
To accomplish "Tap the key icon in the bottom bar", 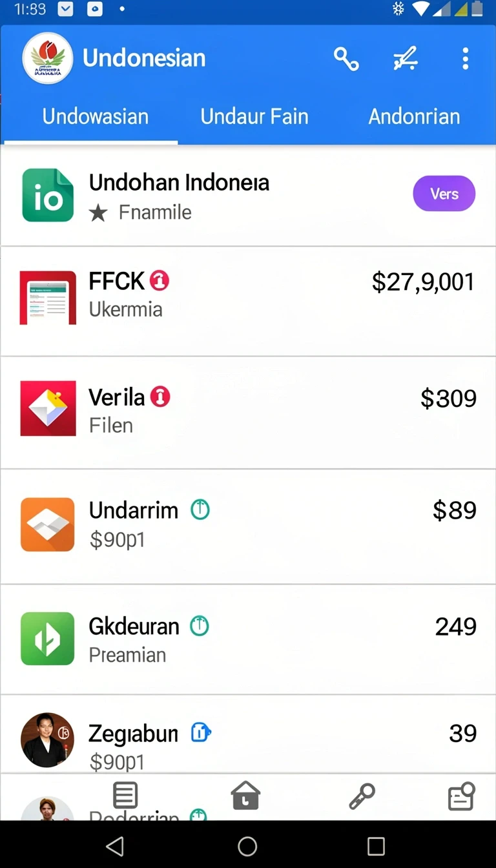I will (x=362, y=796).
